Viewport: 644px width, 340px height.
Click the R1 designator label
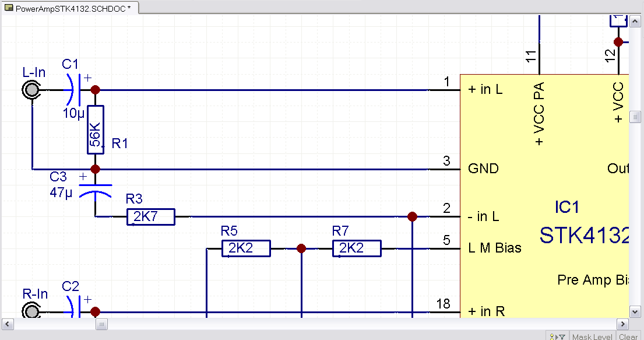tap(119, 143)
